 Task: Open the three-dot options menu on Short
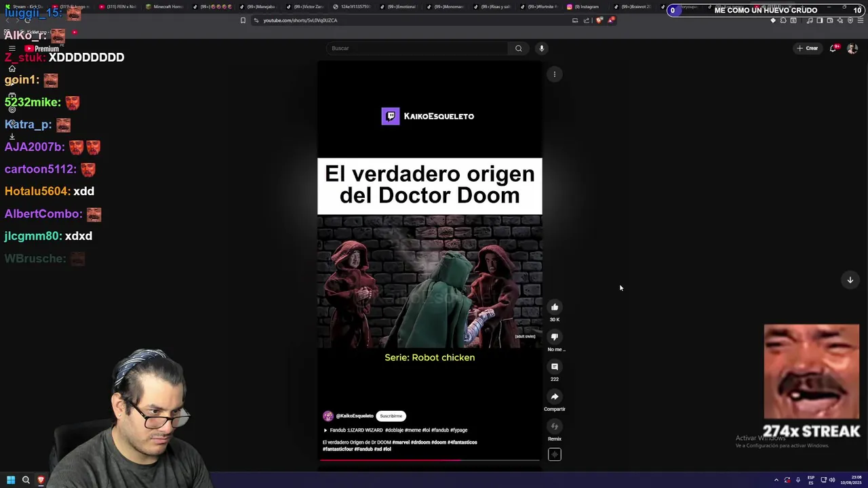(x=555, y=75)
